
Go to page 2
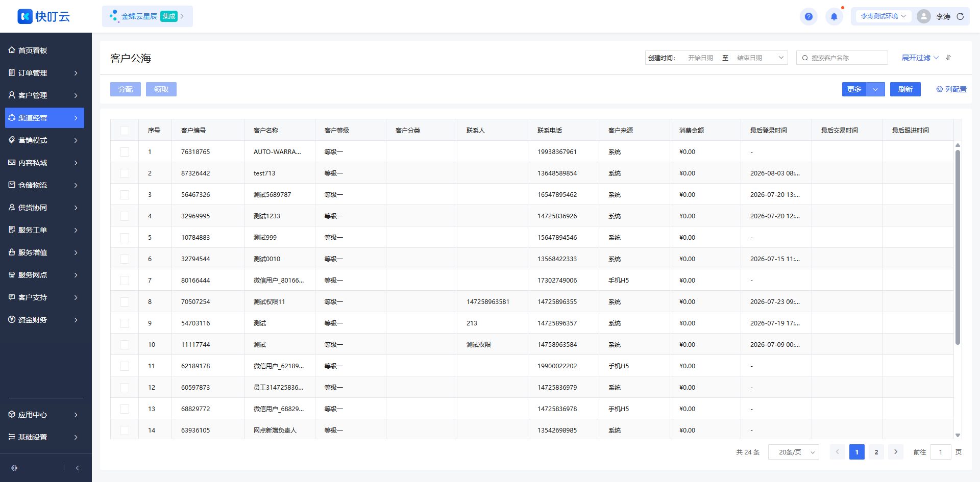click(x=876, y=452)
